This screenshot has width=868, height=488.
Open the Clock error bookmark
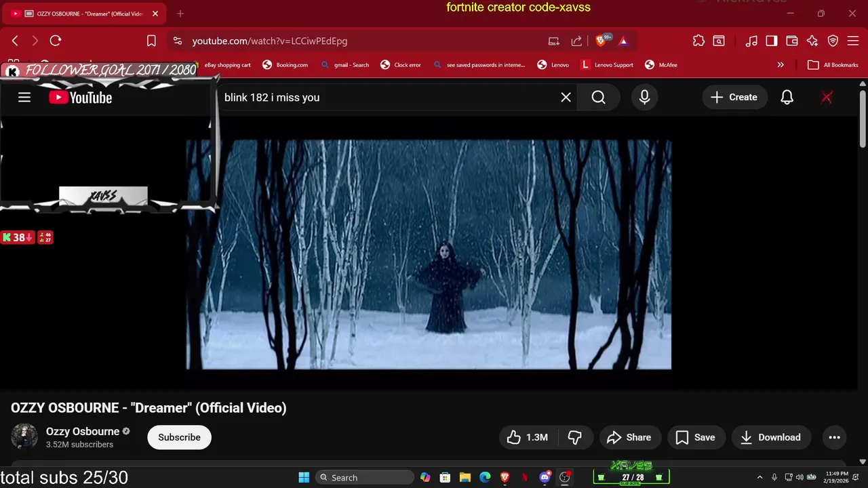click(x=401, y=65)
